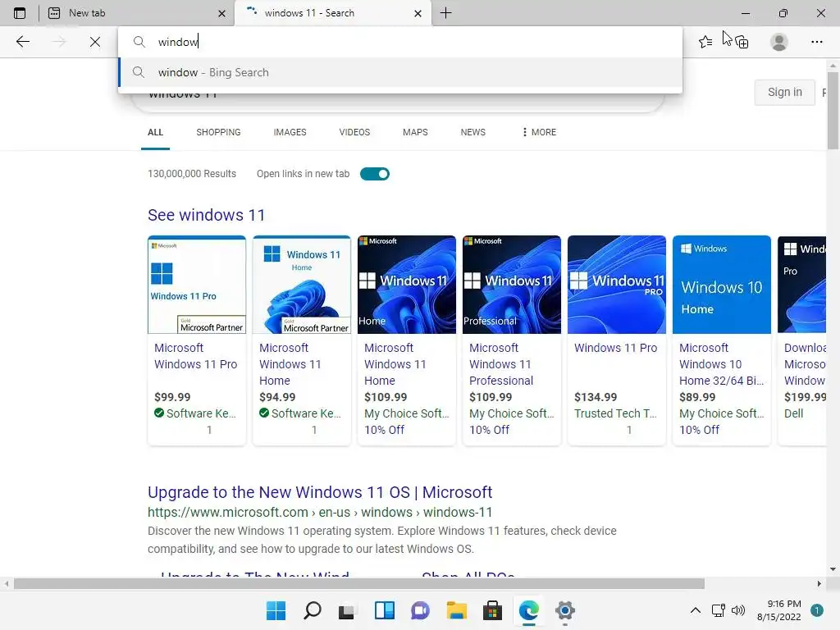Open the tab actions menu icon
Viewport: 840px width, 630px height.
20,13
